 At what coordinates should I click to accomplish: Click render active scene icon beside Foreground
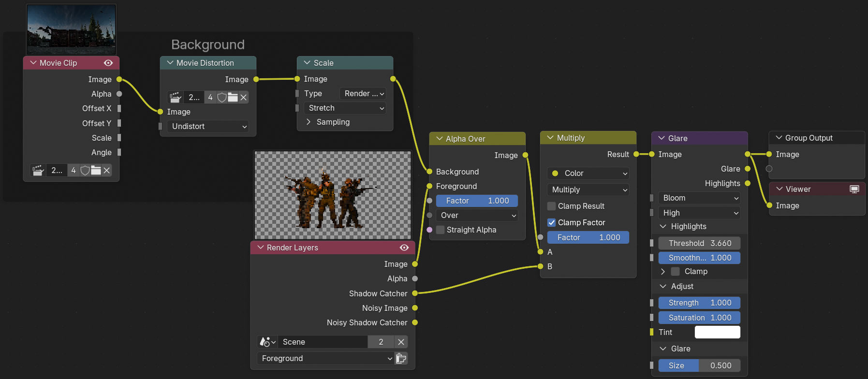[x=401, y=358]
